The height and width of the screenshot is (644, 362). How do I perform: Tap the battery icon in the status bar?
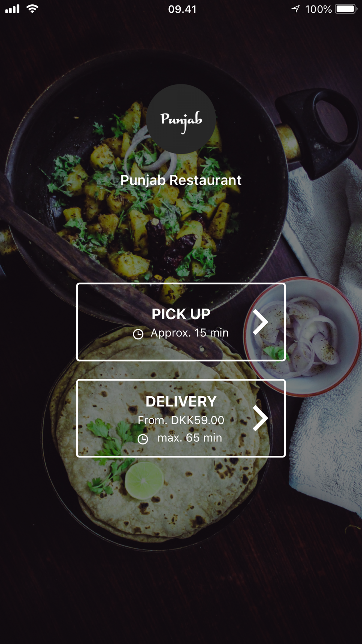pos(346,9)
